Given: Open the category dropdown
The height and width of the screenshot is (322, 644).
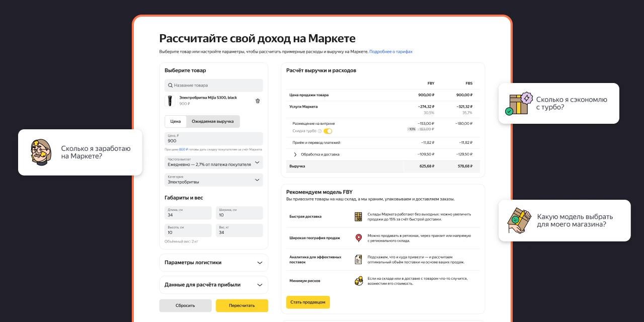Looking at the screenshot, I should (213, 180).
